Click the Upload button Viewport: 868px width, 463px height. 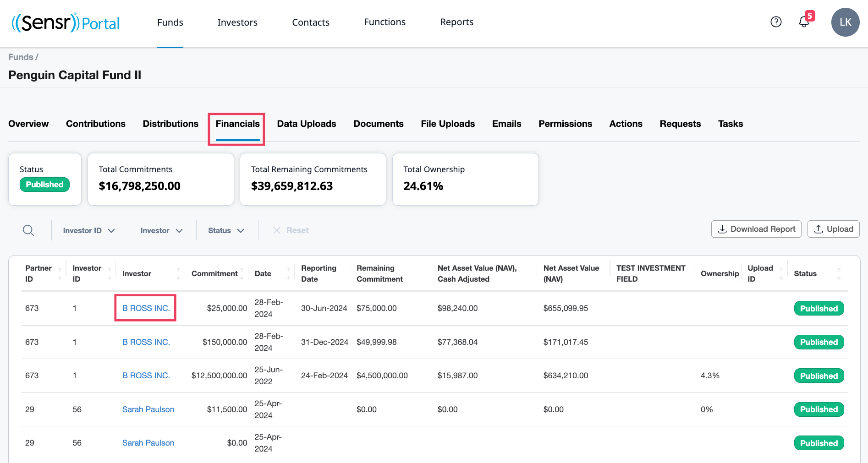[x=833, y=229]
